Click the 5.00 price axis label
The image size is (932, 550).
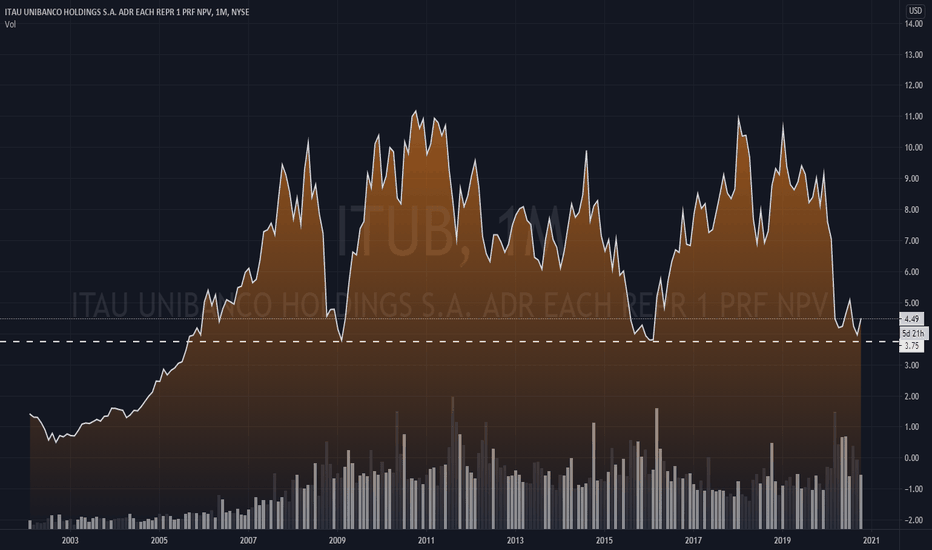click(914, 303)
